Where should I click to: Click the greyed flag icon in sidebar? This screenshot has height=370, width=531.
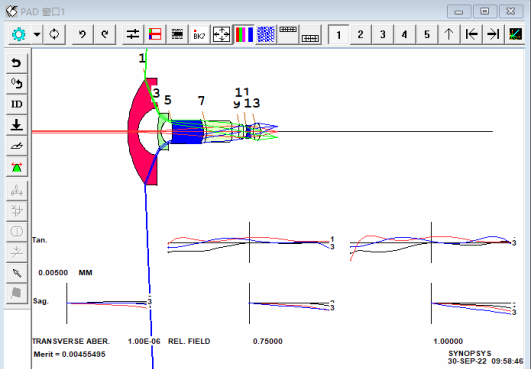click(x=17, y=293)
